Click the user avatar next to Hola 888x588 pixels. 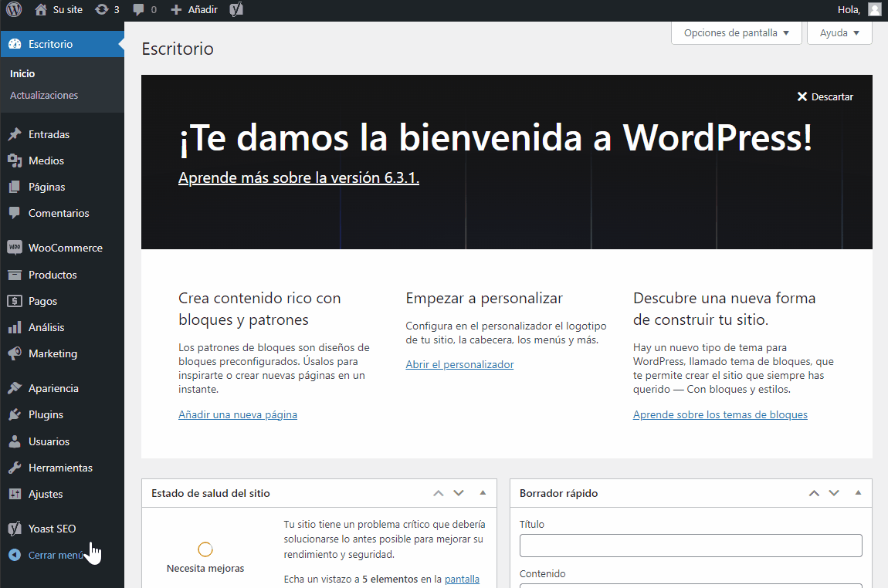(874, 9)
